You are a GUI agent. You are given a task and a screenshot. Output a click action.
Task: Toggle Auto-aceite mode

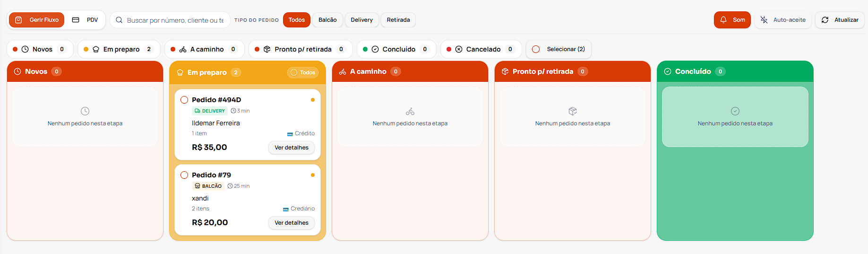783,20
